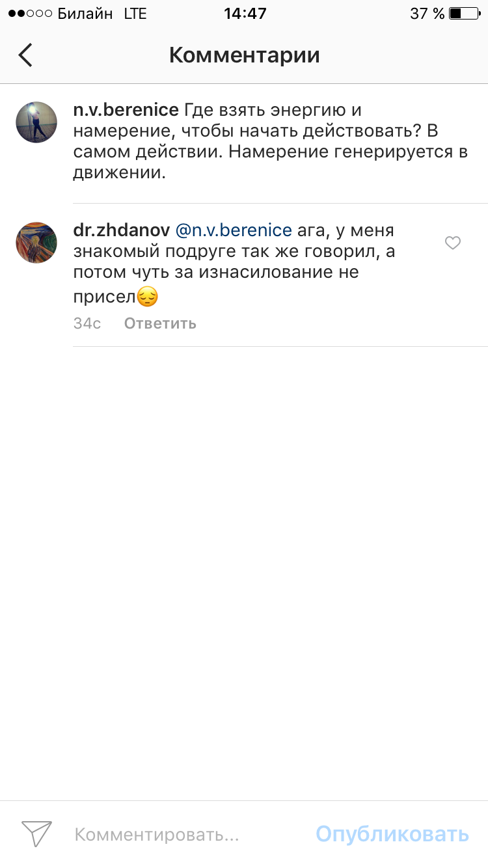Tap the 37 % battery percentage text
Screen dimensions: 488x868
(427, 14)
